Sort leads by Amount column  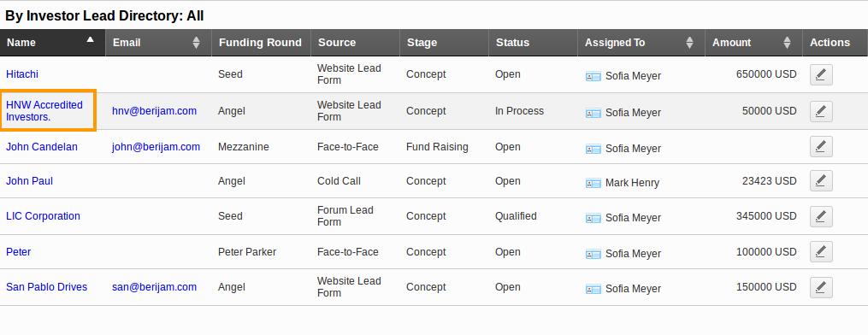click(787, 43)
